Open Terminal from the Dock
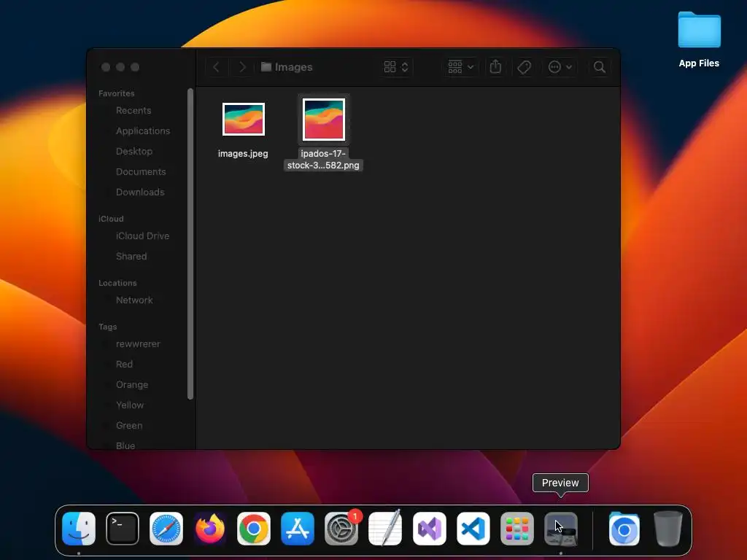The image size is (747, 560). click(123, 529)
